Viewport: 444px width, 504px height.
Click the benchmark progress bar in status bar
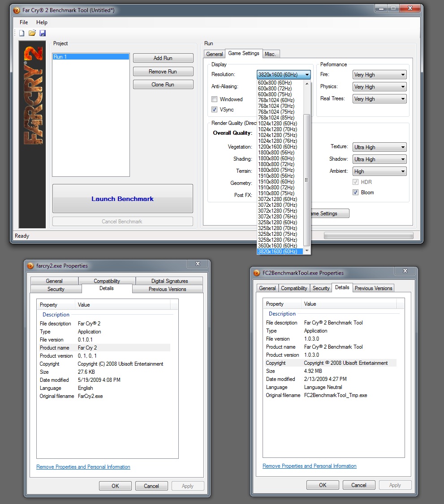(x=369, y=235)
